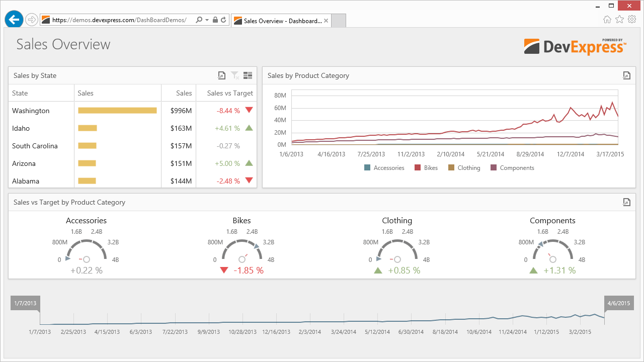Screen dimensions: 644x362
Task: Toggle Clothing legend color swatch
Action: [451, 168]
